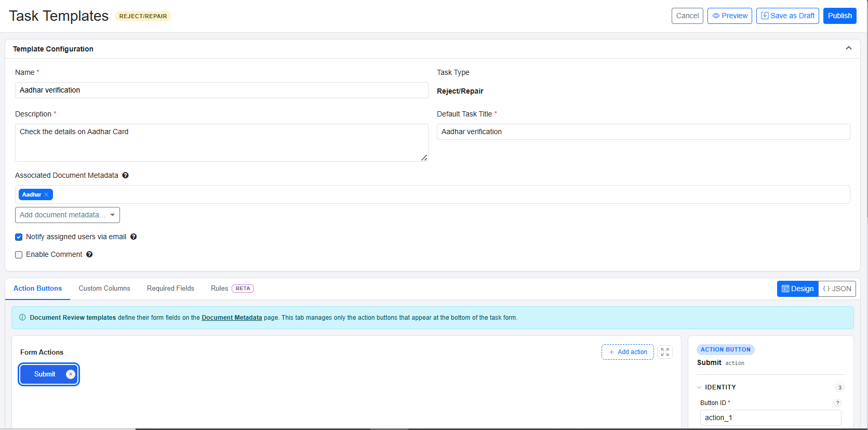Open the Rules beta tab
868x430 pixels.
click(x=232, y=288)
